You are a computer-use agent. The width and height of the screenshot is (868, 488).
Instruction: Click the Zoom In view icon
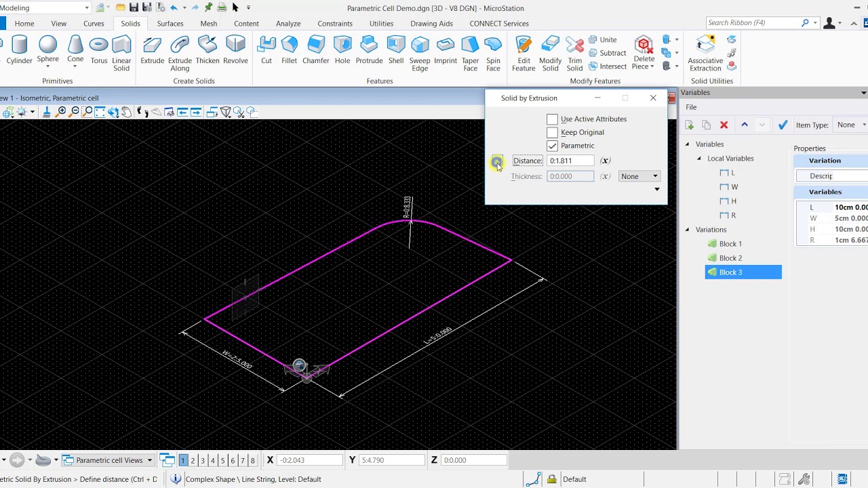pyautogui.click(x=62, y=112)
